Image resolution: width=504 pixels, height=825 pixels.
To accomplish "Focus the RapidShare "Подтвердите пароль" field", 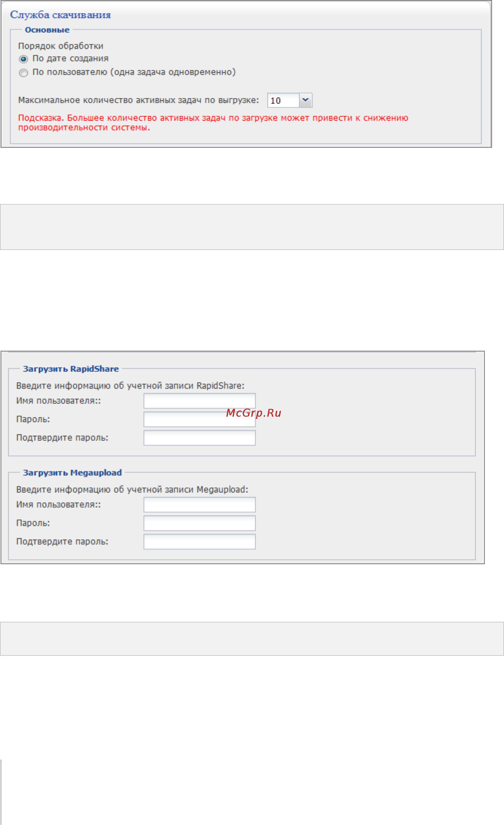I will coord(199,438).
